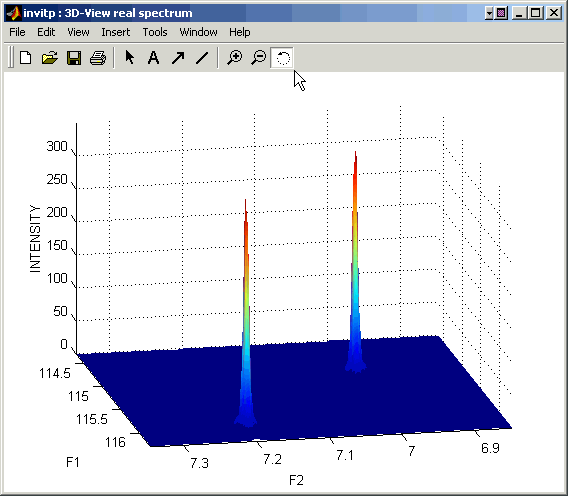This screenshot has height=496, width=568.
Task: Open the File menu
Action: [17, 32]
